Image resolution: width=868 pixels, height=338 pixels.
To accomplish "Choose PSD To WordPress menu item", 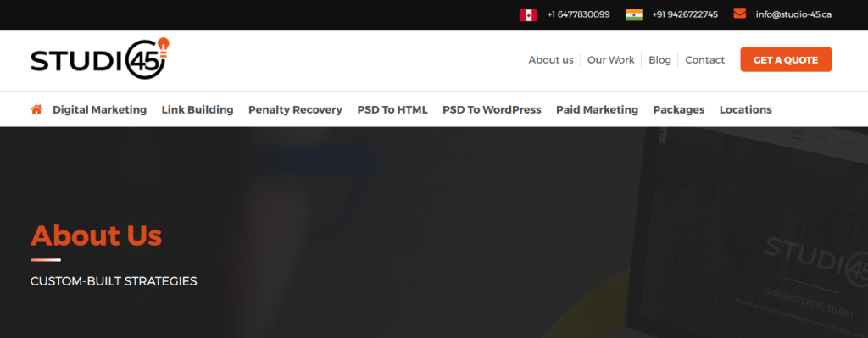I will coord(492,109).
